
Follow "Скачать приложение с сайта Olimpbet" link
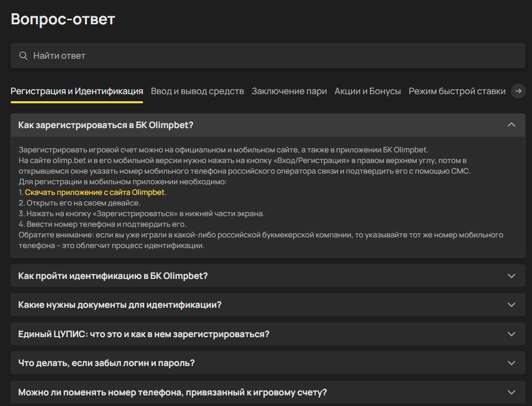click(95, 192)
